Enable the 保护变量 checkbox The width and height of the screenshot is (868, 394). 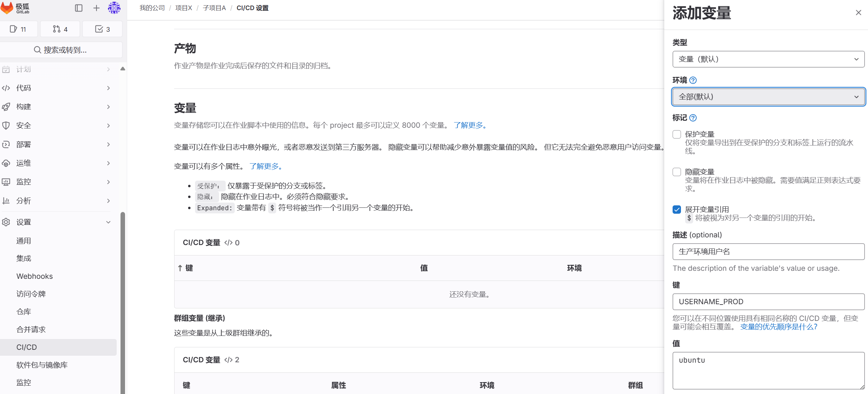click(x=677, y=134)
